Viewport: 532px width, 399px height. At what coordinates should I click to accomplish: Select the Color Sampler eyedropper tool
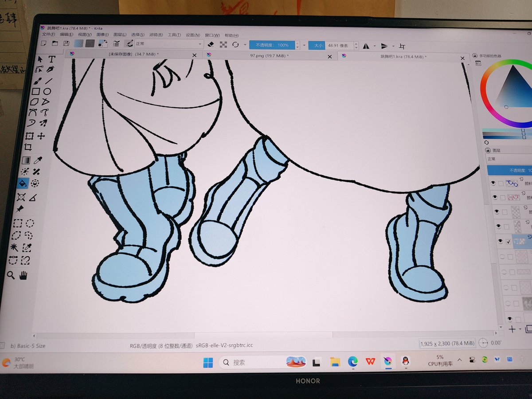[x=39, y=160]
